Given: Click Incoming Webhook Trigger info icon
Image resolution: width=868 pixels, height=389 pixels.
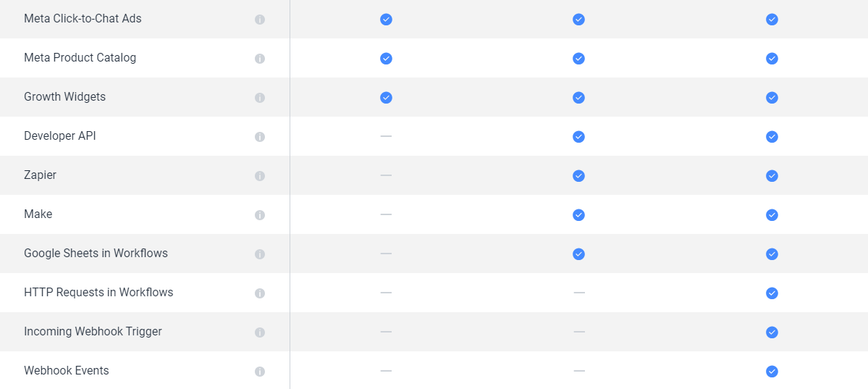Looking at the screenshot, I should (x=260, y=332).
